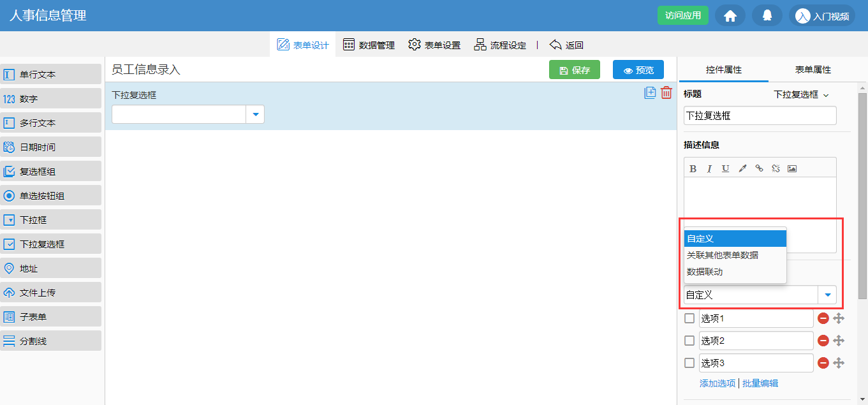Preview the form with 预览
This screenshot has height=405, width=868.
638,70
